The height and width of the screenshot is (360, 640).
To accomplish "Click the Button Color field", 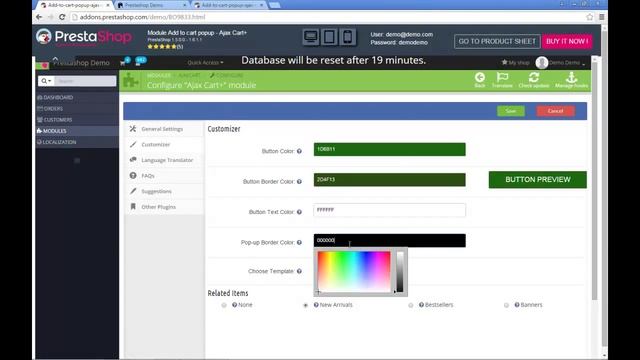I will [x=389, y=149].
